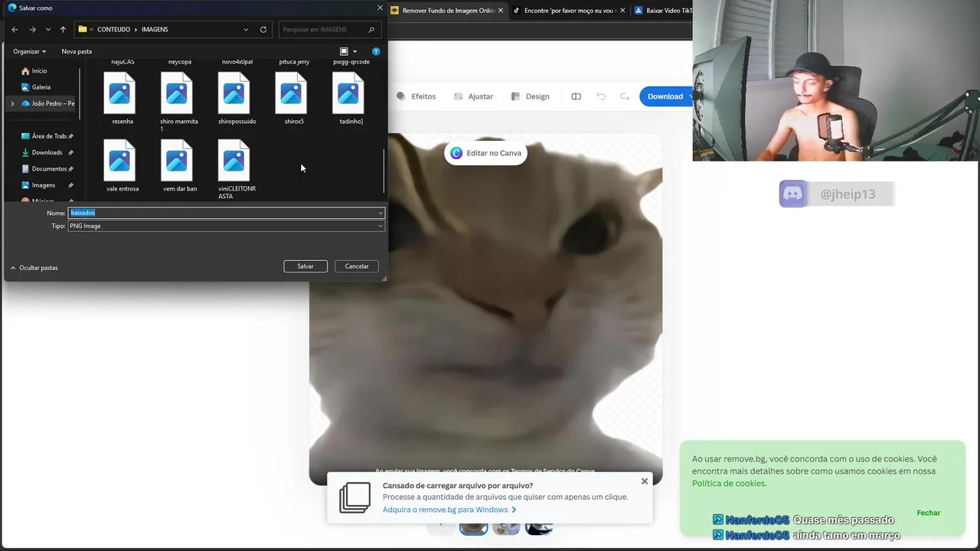Open recent locations chevron dropdown
Viewport: 980px width, 551px height.
click(x=47, y=29)
